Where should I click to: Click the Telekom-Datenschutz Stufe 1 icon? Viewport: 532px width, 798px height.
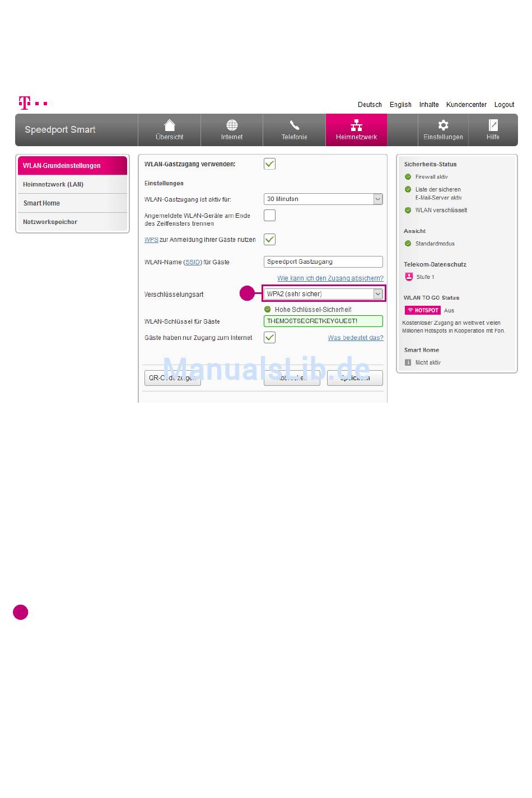pyautogui.click(x=409, y=277)
